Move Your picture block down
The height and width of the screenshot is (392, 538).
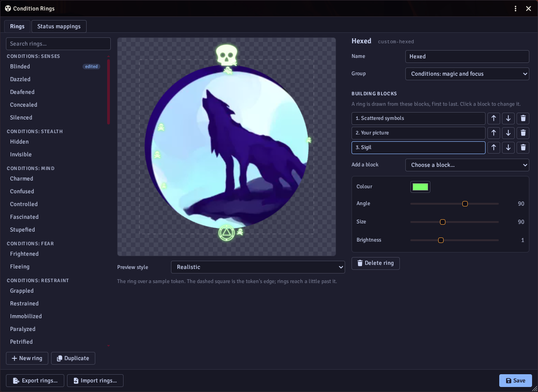click(508, 133)
